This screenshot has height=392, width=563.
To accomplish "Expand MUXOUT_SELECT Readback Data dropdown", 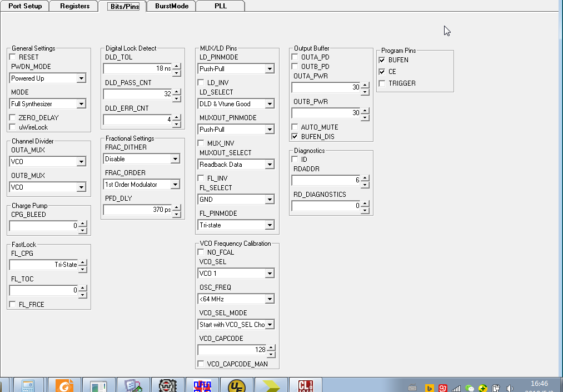I will (270, 165).
